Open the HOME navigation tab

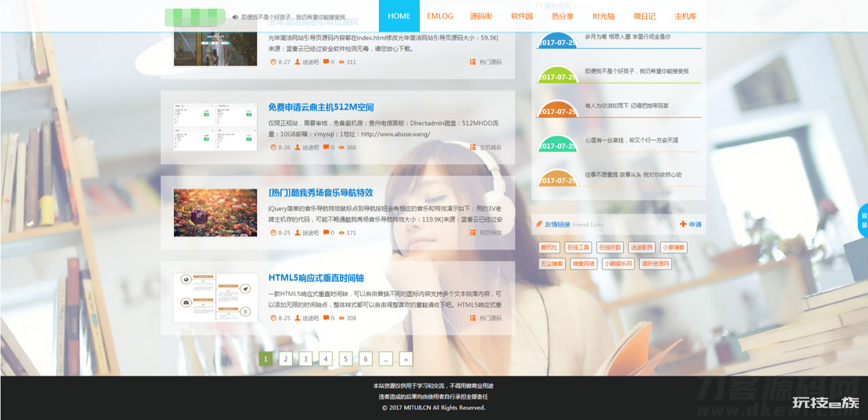pyautogui.click(x=399, y=16)
